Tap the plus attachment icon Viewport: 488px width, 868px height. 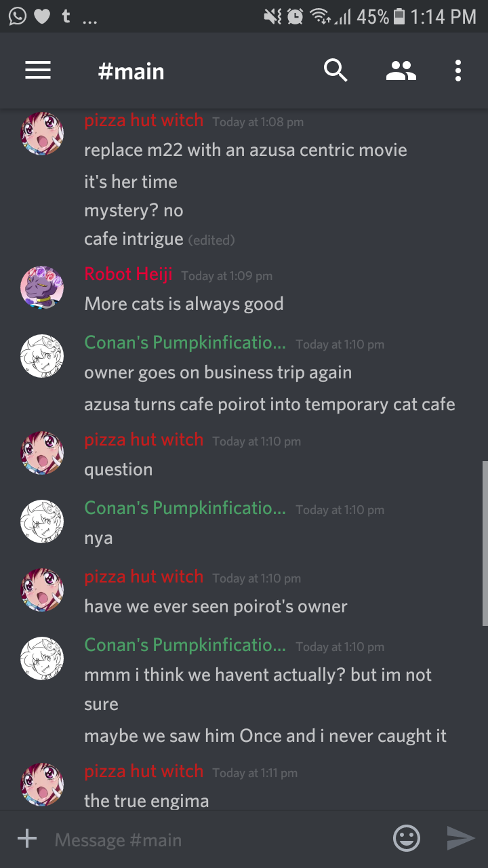pyautogui.click(x=27, y=839)
